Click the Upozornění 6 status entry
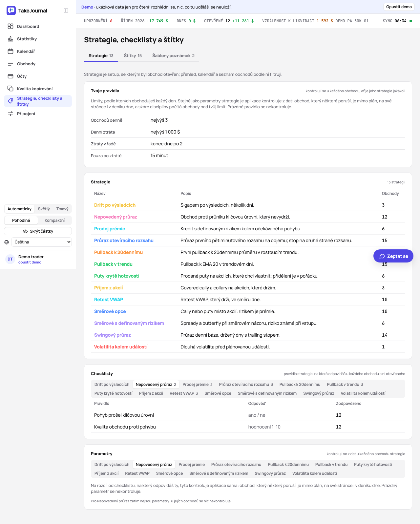Image resolution: width=420 pixels, height=524 pixels. (x=98, y=21)
